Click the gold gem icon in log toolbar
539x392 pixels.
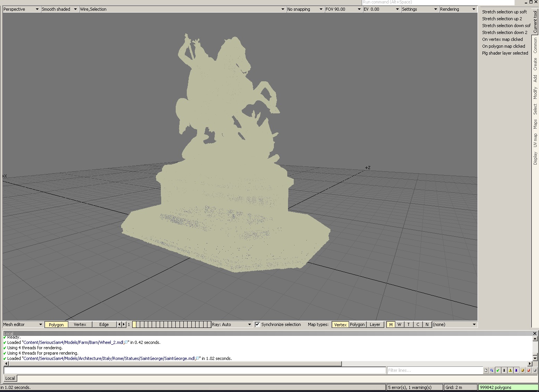pyautogui.click(x=523, y=370)
